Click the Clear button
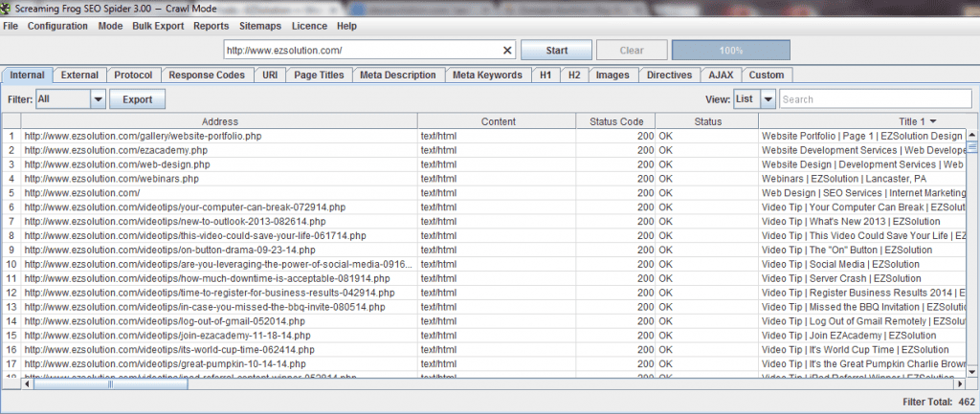This screenshot has height=414, width=980. pos(632,51)
